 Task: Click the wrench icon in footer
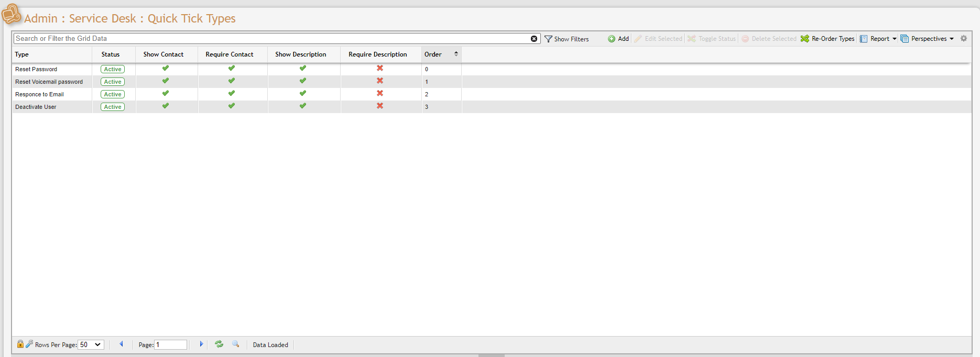pyautogui.click(x=29, y=344)
